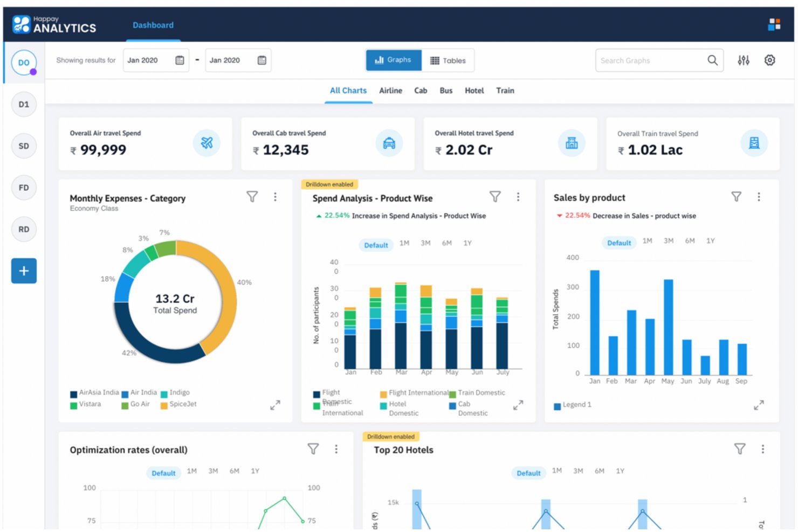The height and width of the screenshot is (532, 798).
Task: Click the 13.2 Cr Total Spend donut center
Action: [175, 303]
